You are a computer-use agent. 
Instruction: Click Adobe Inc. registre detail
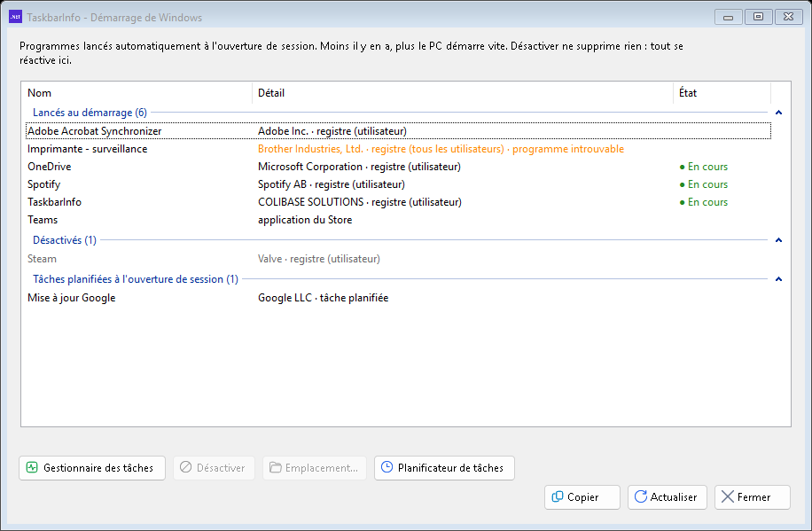pos(332,131)
